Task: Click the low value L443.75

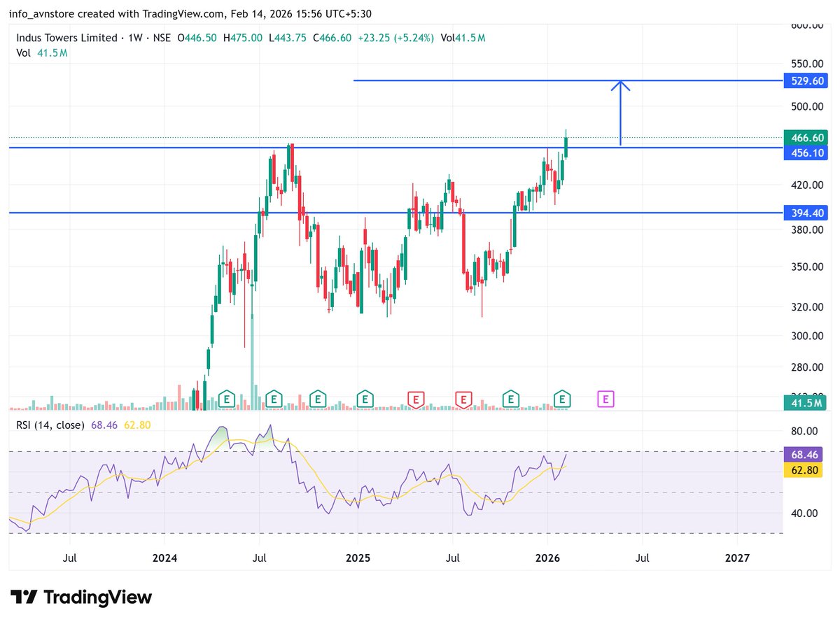Action: pos(288,38)
